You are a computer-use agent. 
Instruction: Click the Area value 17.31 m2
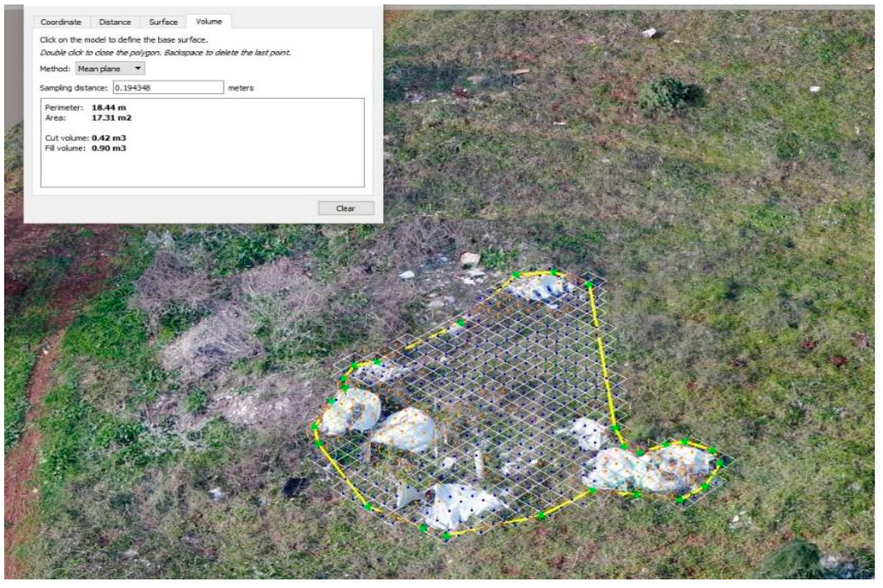111,118
